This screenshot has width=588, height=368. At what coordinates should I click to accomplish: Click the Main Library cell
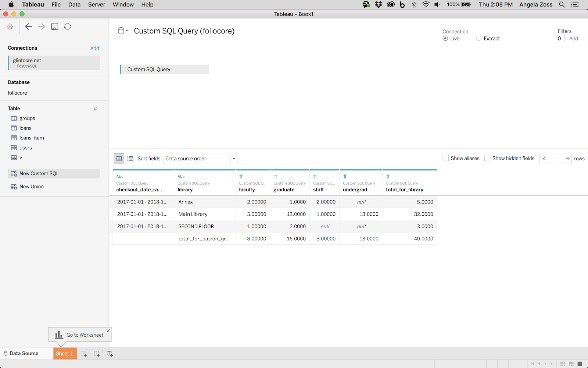(204, 214)
